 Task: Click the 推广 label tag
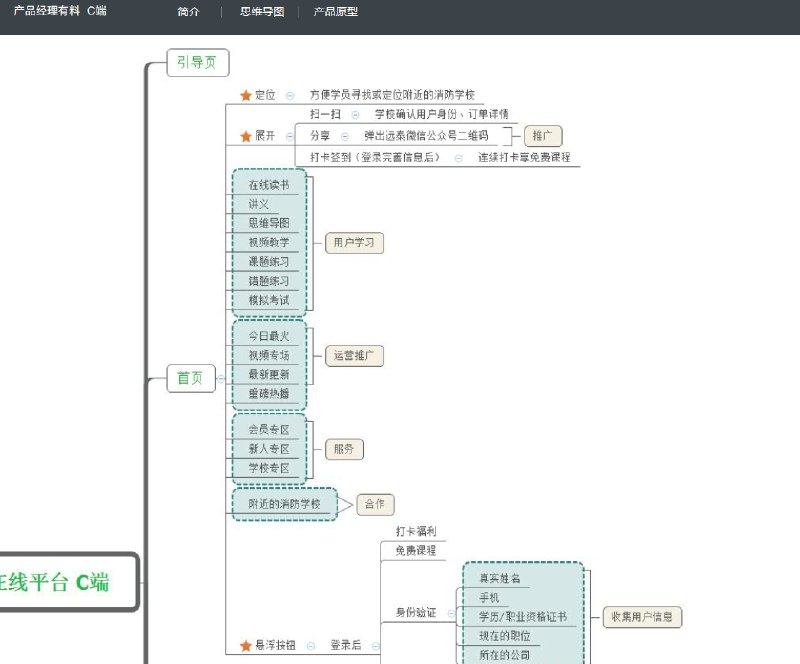click(x=543, y=136)
